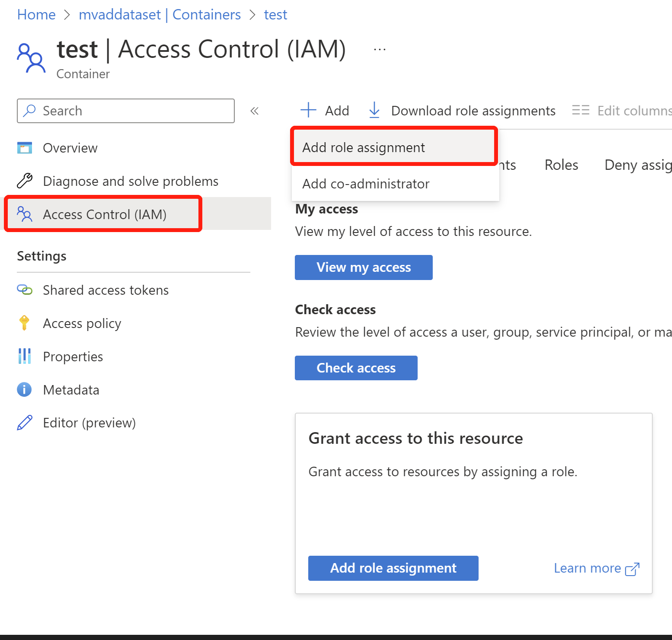The image size is (672, 640).
Task: Click the 'Check access' section heading
Action: click(335, 309)
